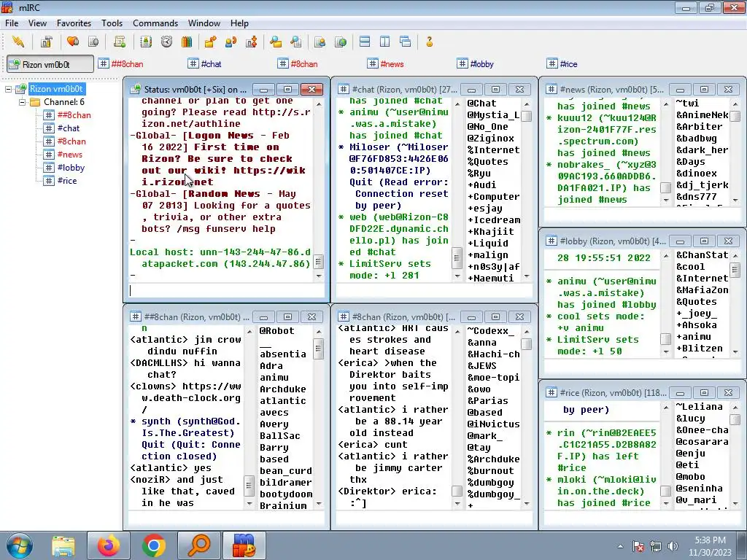Click DCC Chat person toolbar icon
Viewport: 747px width, 560px height.
point(231,42)
